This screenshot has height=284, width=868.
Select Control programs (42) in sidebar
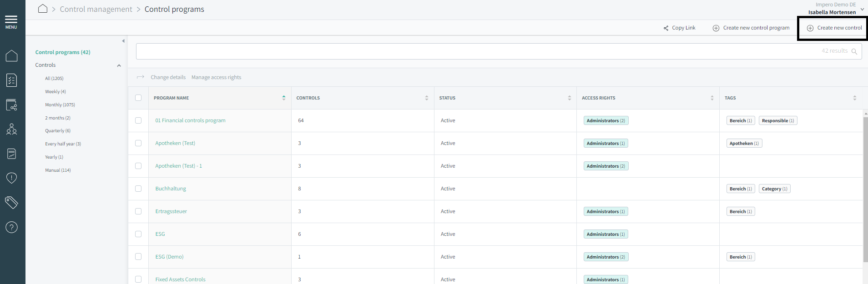click(x=63, y=52)
